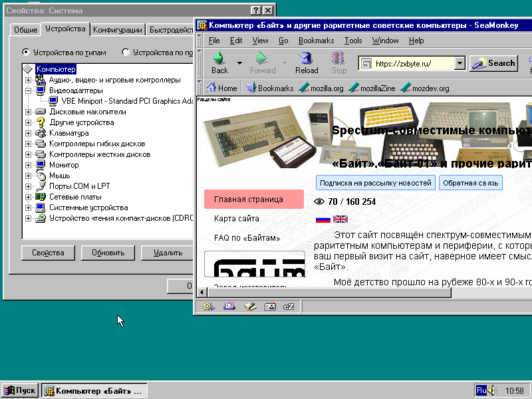Expand the CD-ROM reader node
This screenshot has width=532, height=399.
(x=28, y=218)
